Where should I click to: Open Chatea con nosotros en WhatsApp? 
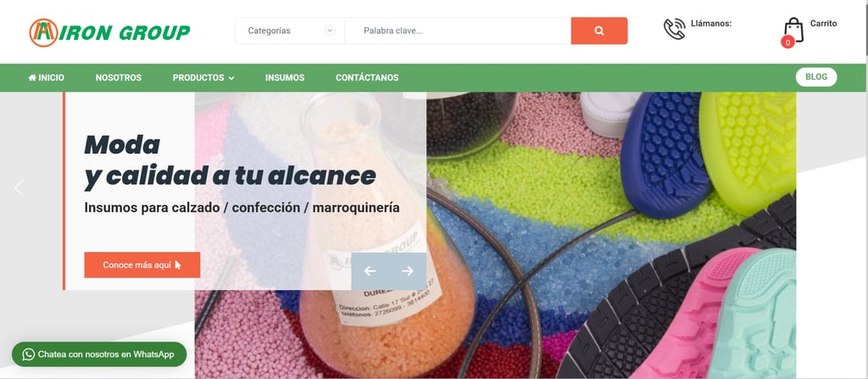[x=99, y=354]
